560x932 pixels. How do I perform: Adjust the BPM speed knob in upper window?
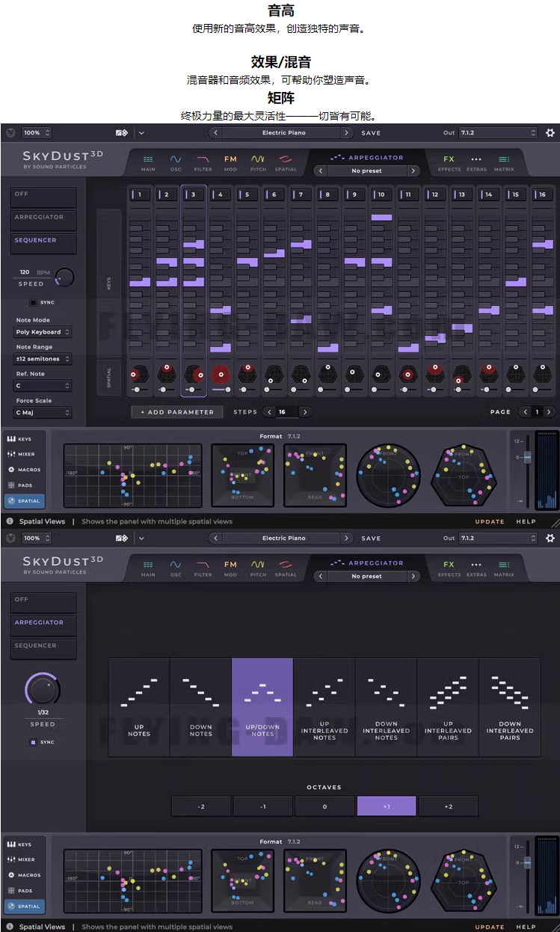[x=65, y=277]
